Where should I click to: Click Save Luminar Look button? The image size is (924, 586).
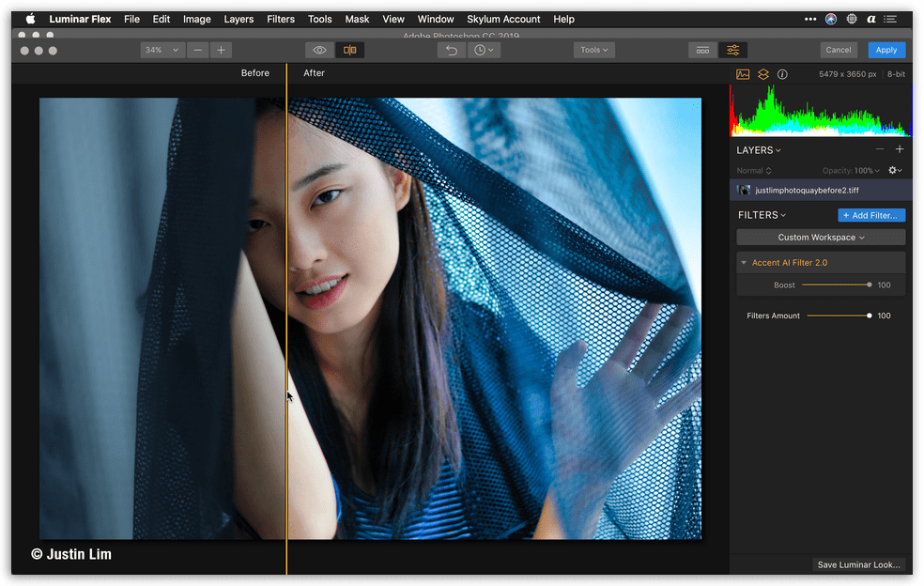(x=857, y=564)
